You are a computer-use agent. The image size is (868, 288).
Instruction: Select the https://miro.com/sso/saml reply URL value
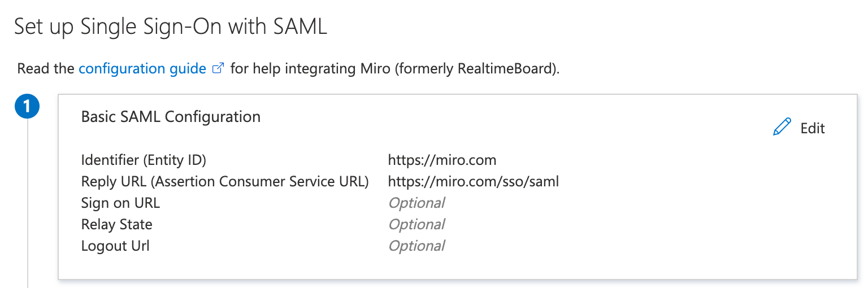click(x=473, y=182)
